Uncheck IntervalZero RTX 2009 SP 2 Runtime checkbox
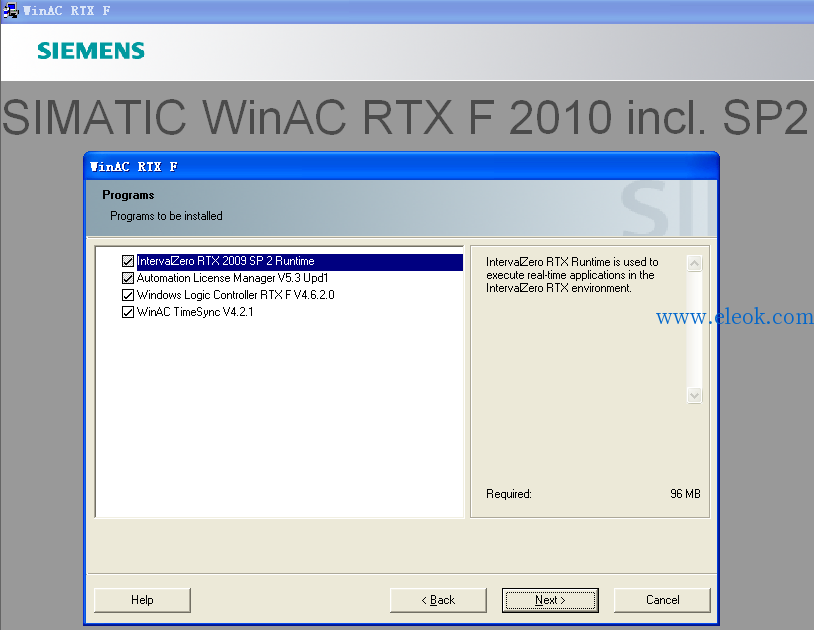This screenshot has width=814, height=630. point(128,261)
